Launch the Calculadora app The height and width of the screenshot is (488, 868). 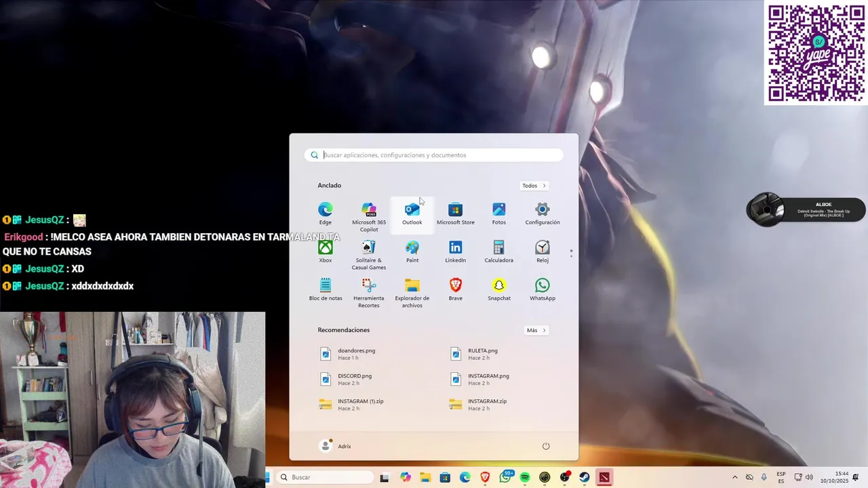pos(499,252)
